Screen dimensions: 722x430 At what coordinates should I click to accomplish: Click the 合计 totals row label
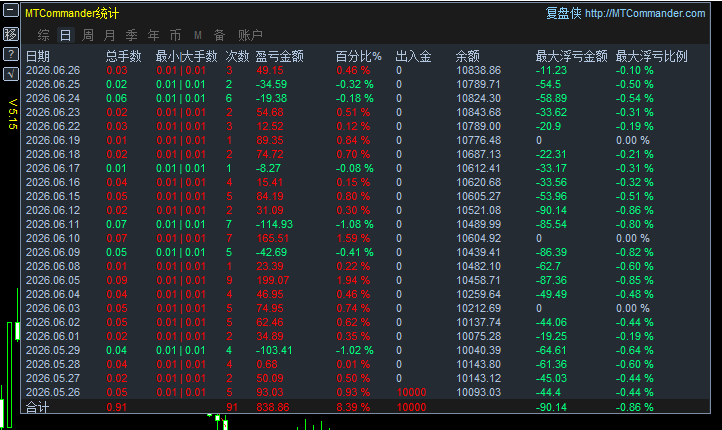pos(38,407)
